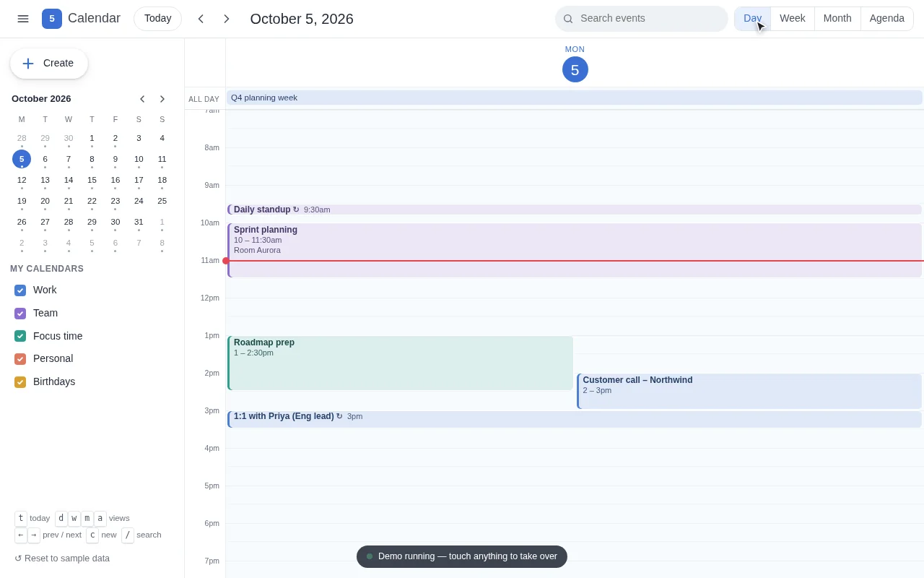The image size is (924, 578).
Task: Reset to sample data
Action: click(62, 558)
